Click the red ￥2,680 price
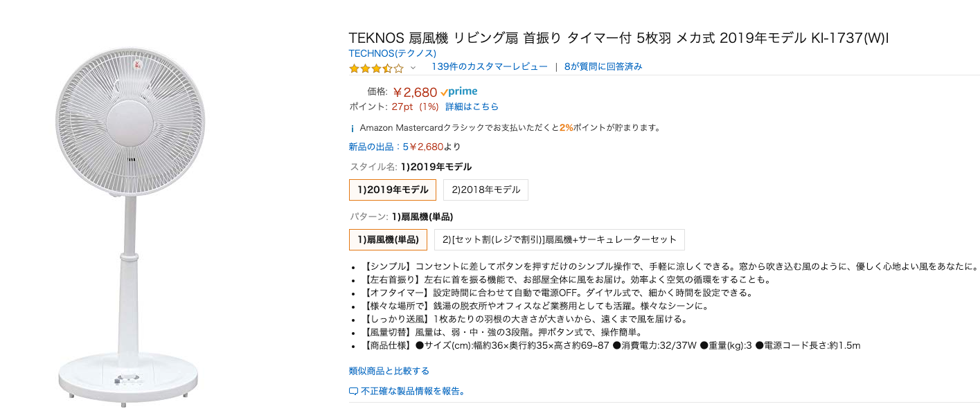Image resolution: width=980 pixels, height=411 pixels. 415,92
